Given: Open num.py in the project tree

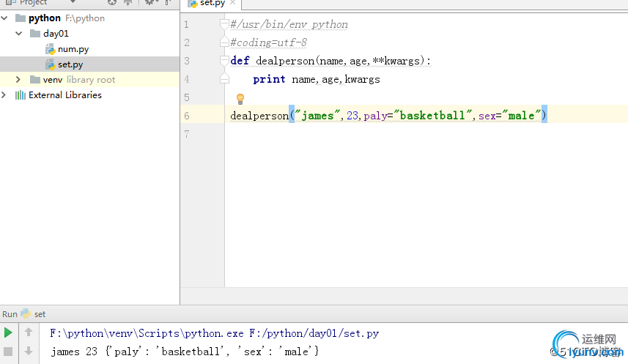Looking at the screenshot, I should (x=73, y=49).
